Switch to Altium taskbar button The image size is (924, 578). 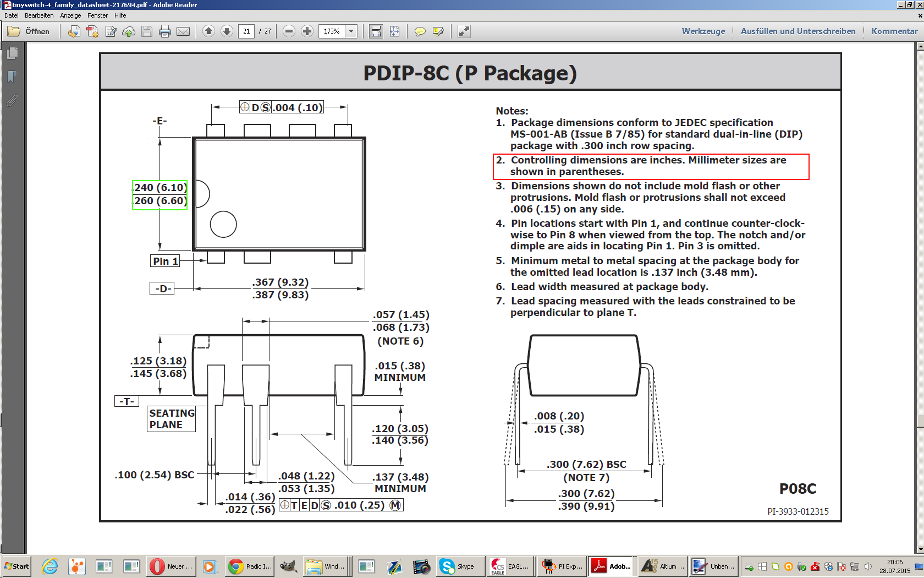coord(663,566)
